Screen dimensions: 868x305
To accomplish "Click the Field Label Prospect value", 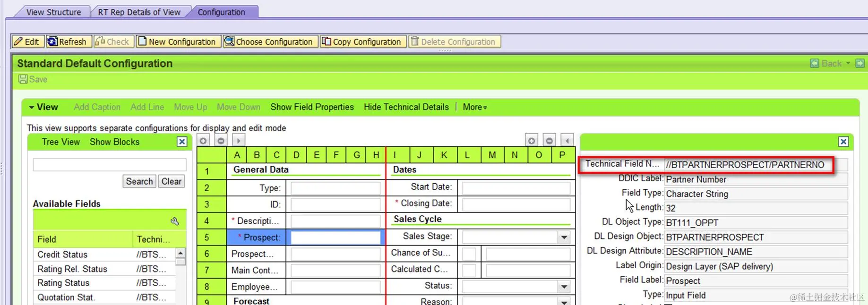I will [756, 281].
